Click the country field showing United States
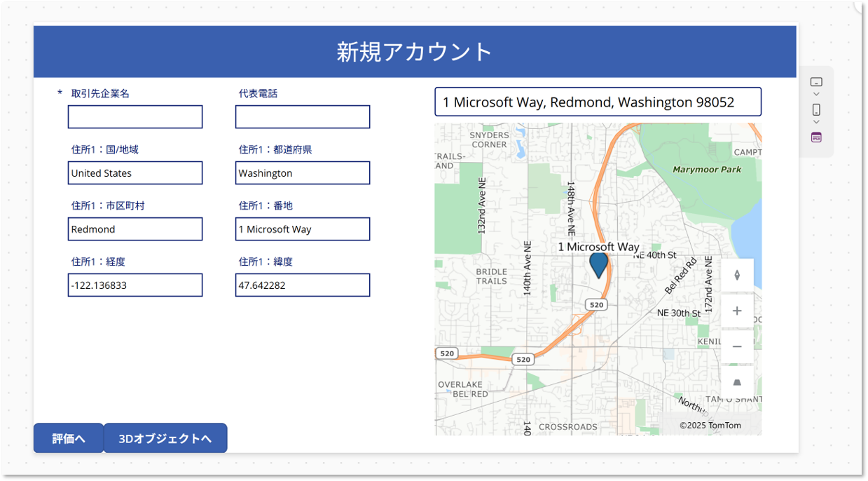This screenshot has width=868, height=481. tap(135, 173)
